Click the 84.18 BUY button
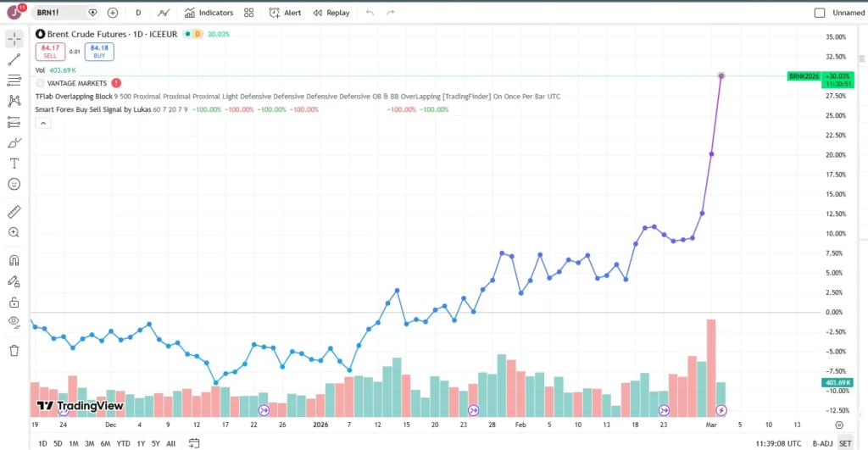 pyautogui.click(x=99, y=52)
